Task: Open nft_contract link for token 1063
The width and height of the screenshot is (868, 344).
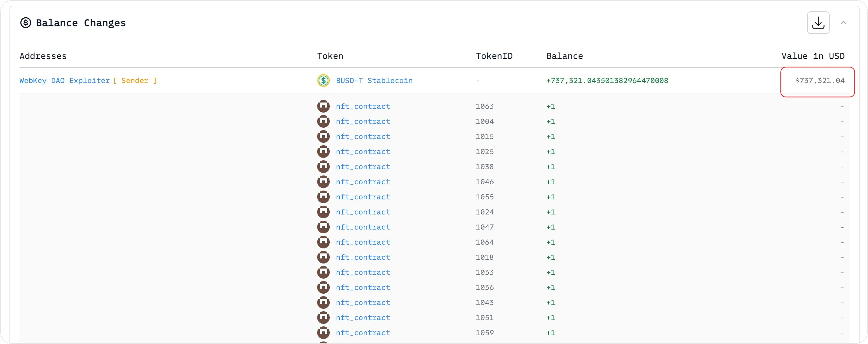Action: (363, 106)
